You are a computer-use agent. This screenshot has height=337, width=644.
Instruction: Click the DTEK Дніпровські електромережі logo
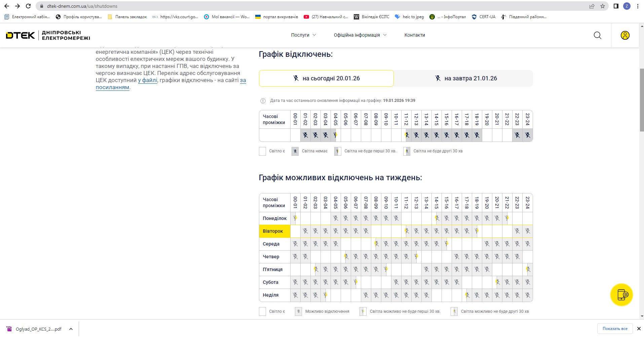[x=48, y=35]
